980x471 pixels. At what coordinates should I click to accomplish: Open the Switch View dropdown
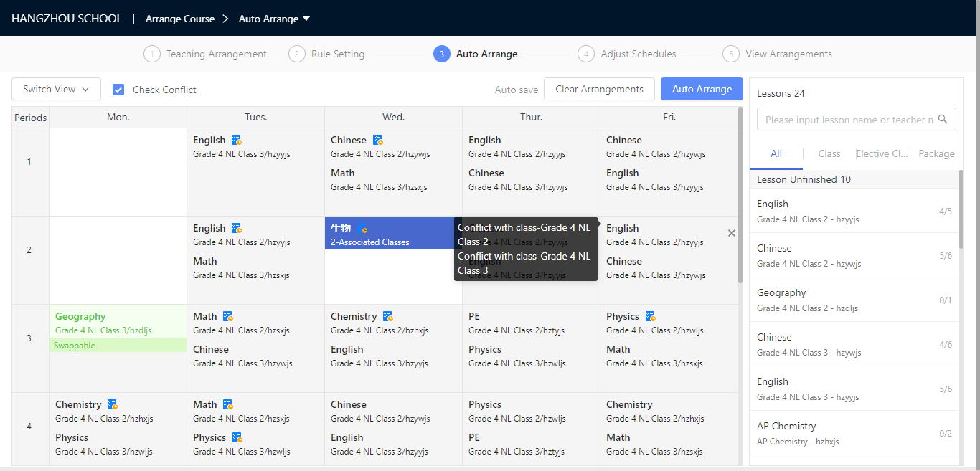coord(56,90)
